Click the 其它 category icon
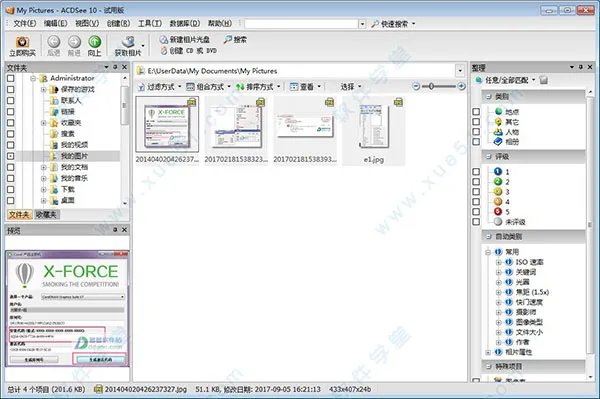Screen dimensions: 600x399 498,122
